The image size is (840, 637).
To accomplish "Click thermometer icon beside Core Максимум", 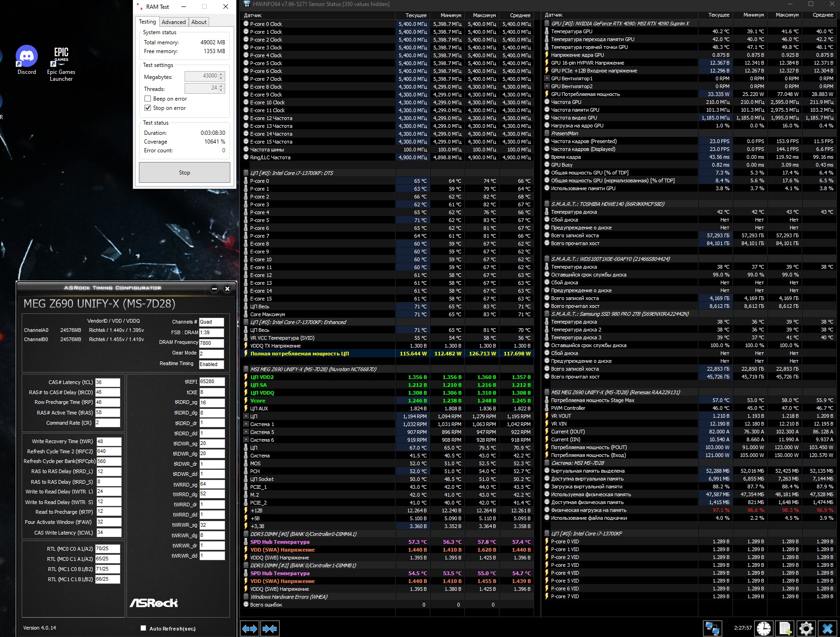I will point(246,314).
